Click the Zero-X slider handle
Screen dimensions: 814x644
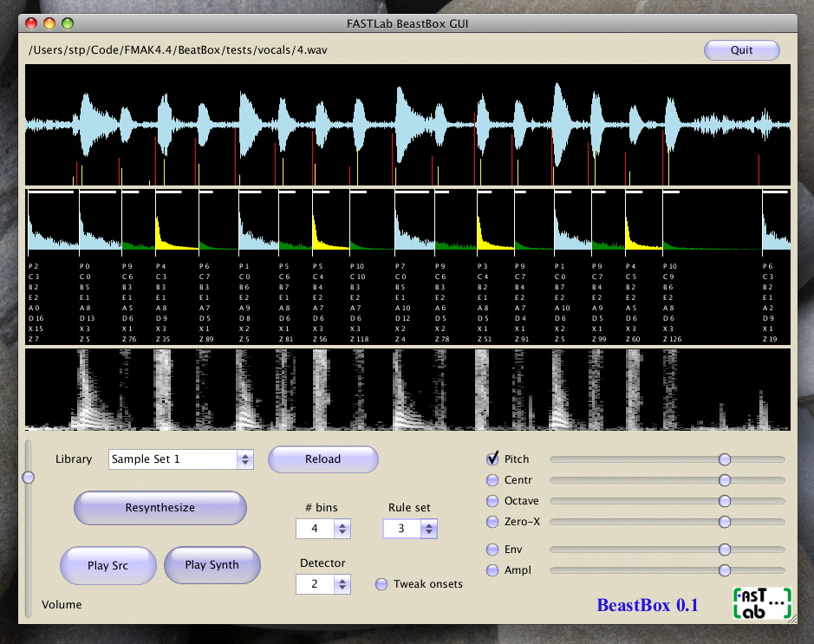(725, 522)
